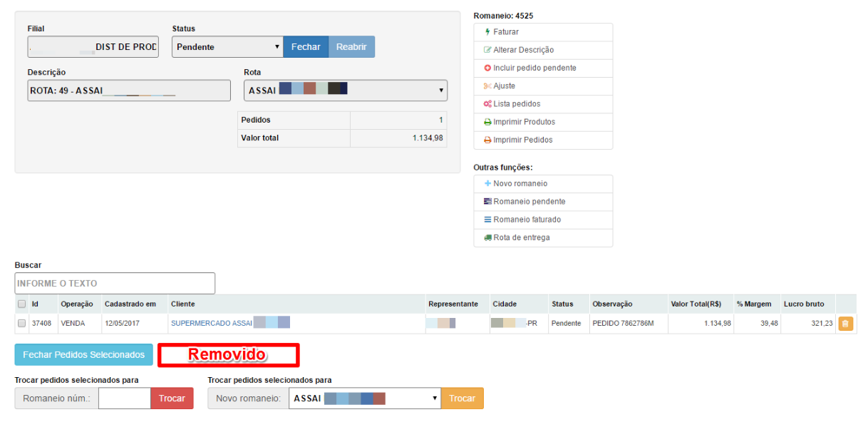This screenshot has width=868, height=432.
Task: Click the red Trocar button
Action: coord(172,398)
